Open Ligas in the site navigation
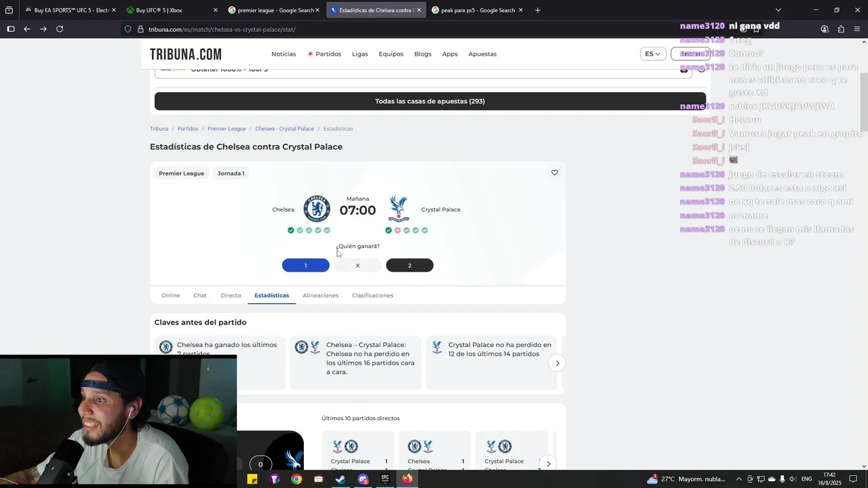This screenshot has height=488, width=868. point(360,54)
